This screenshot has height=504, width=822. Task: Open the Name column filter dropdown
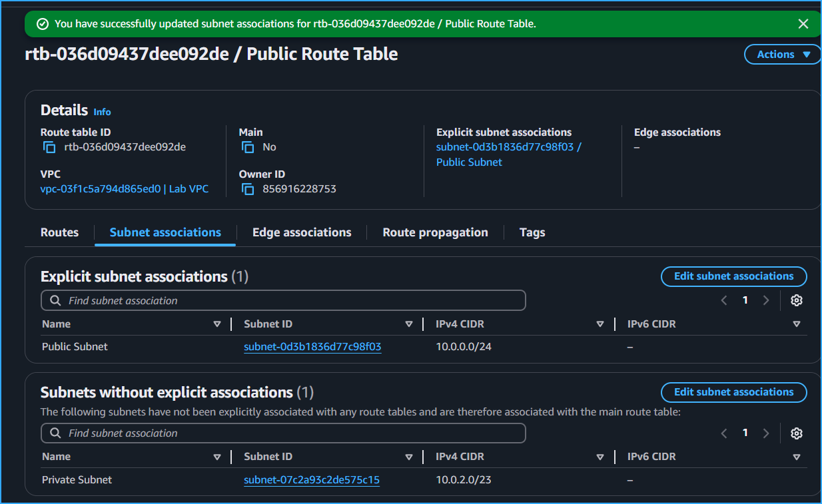pyautogui.click(x=217, y=324)
